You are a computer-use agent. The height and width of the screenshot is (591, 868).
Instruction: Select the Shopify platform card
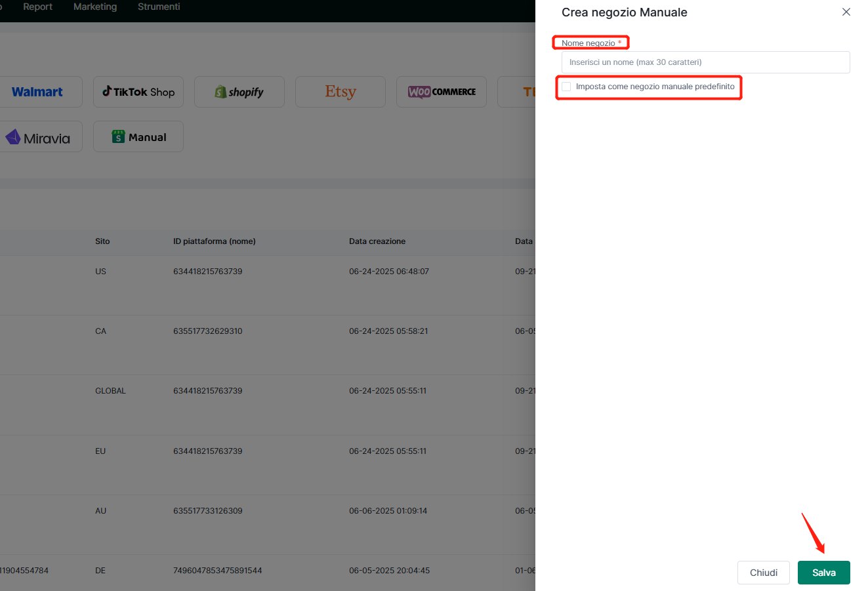tap(239, 92)
